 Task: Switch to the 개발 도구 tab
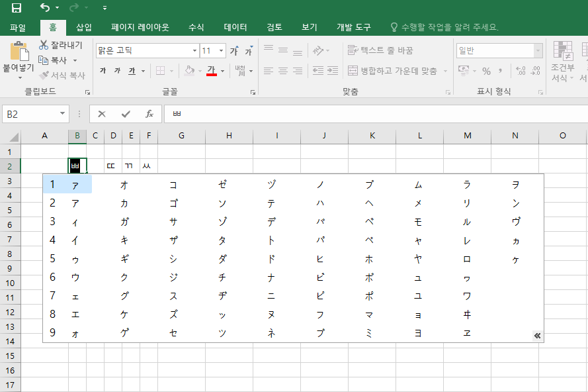tap(353, 27)
